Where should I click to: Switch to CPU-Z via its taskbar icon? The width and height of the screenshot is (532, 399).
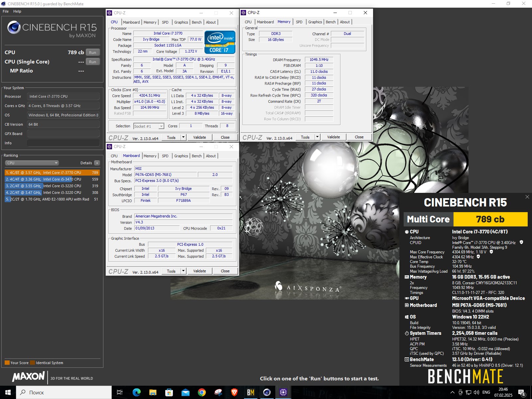283,392
